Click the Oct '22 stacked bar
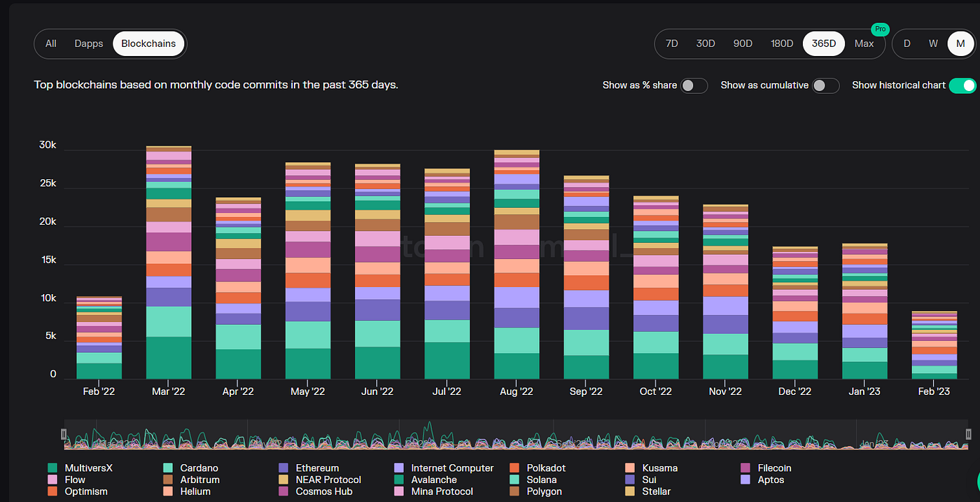980x502 pixels. tap(656, 287)
